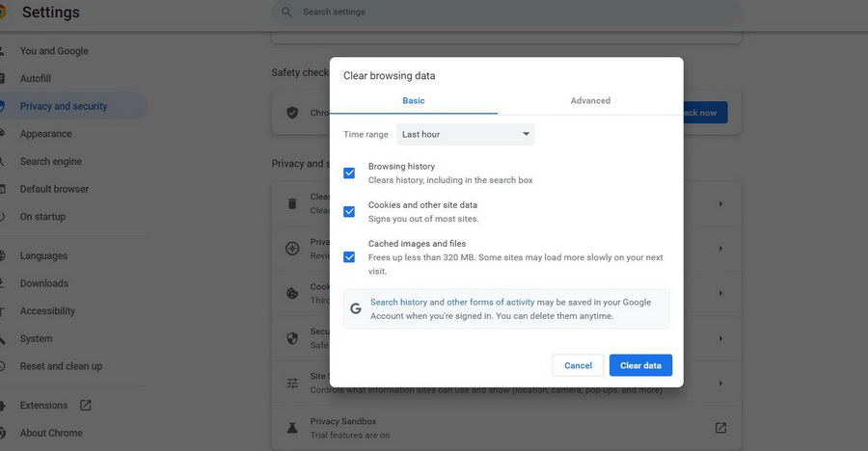Click the search magnifier icon in Search settings
Viewport: 868px width, 451px height.
pyautogui.click(x=286, y=13)
